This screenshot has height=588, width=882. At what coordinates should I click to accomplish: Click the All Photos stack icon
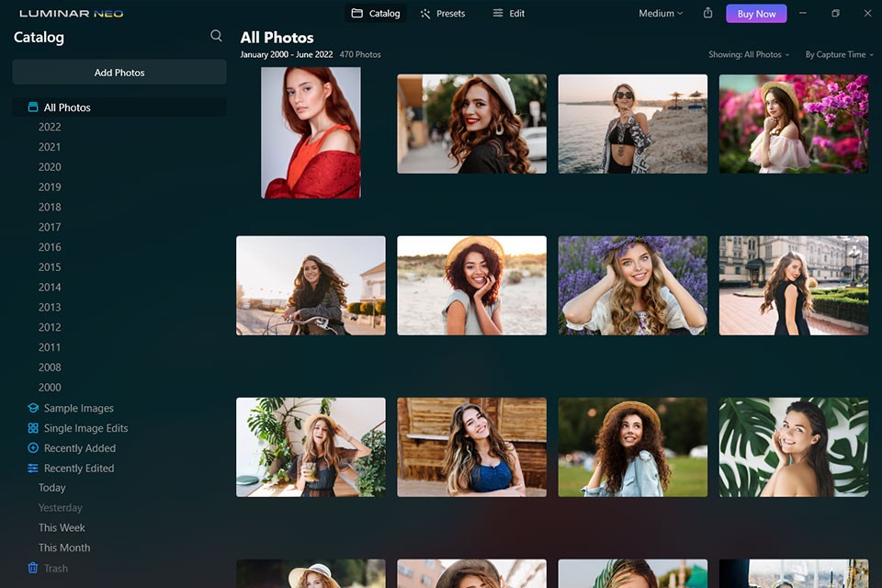coord(33,107)
